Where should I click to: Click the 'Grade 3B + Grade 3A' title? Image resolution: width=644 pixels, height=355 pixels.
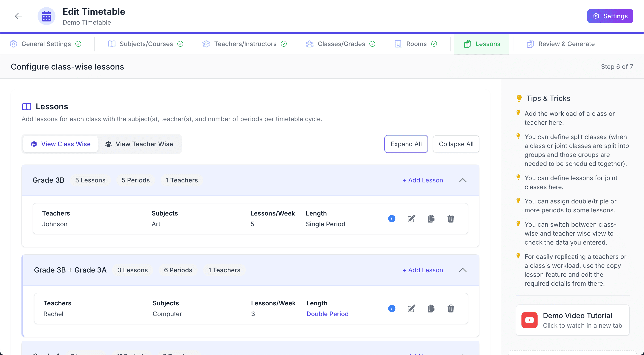70,270
